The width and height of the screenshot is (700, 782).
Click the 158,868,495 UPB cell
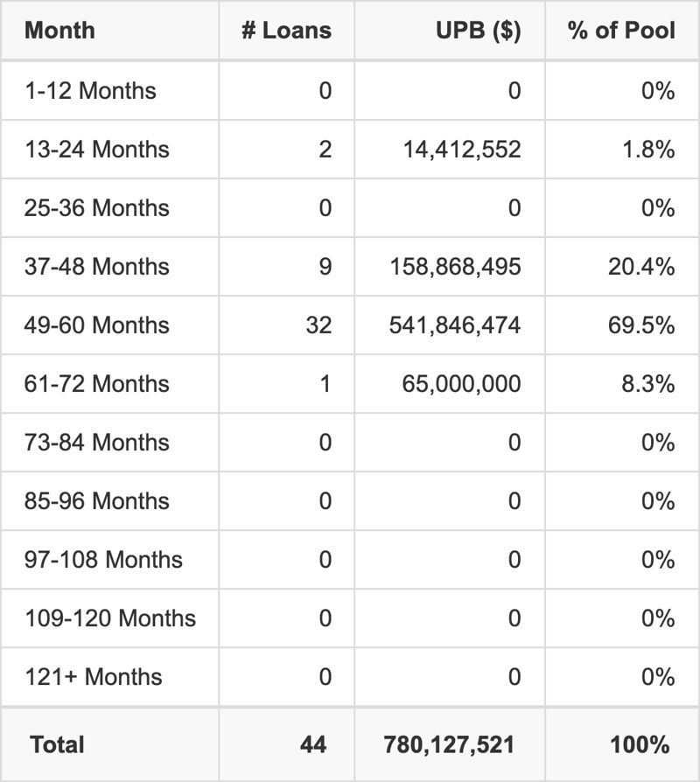[x=455, y=267]
